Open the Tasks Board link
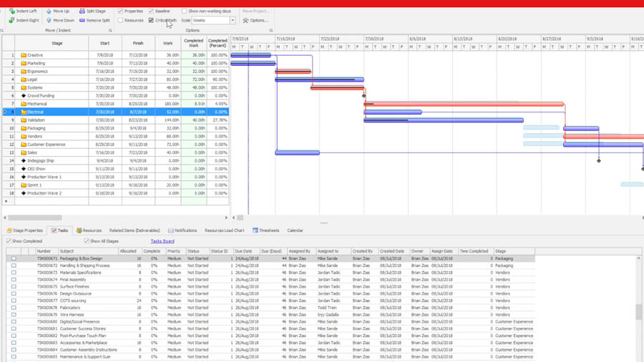644x362 pixels. click(162, 241)
